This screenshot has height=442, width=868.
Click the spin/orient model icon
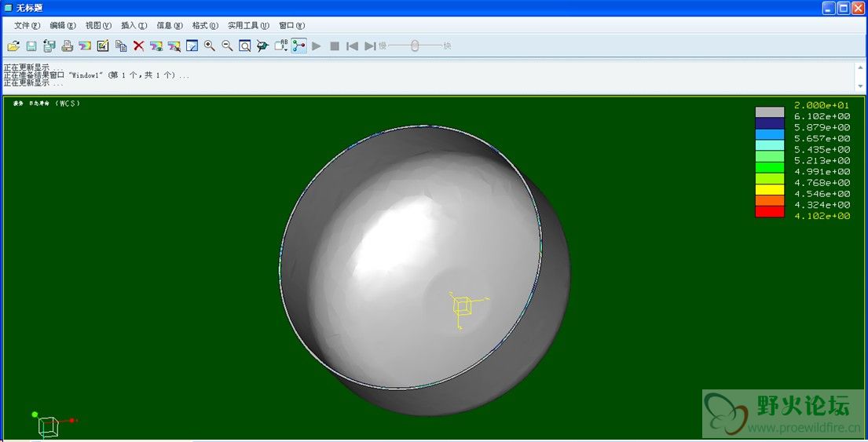tap(262, 46)
